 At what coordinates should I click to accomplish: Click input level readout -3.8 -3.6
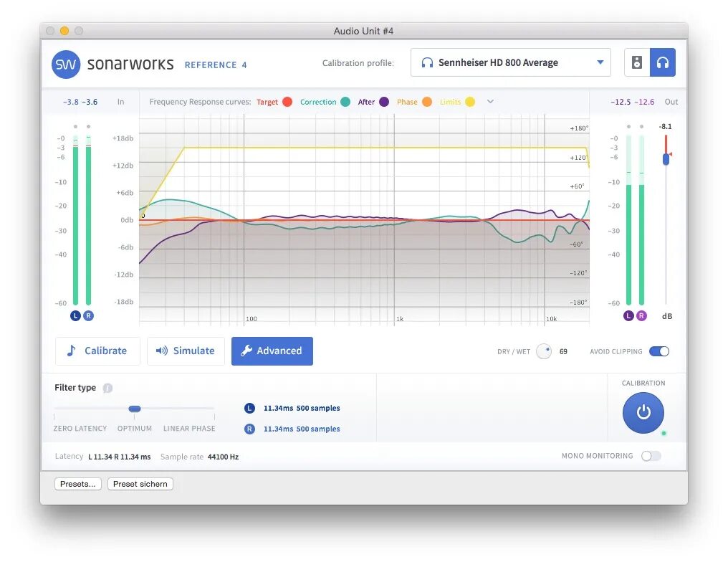click(x=80, y=102)
